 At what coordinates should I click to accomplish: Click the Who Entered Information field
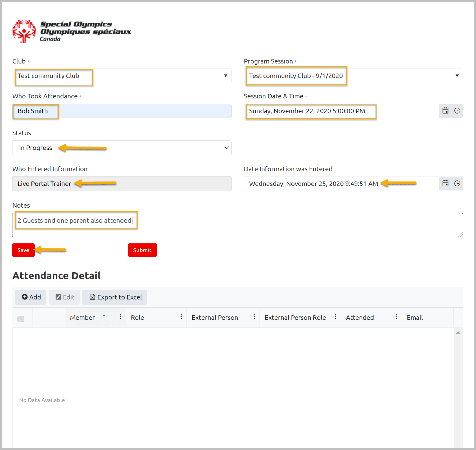pyautogui.click(x=122, y=184)
